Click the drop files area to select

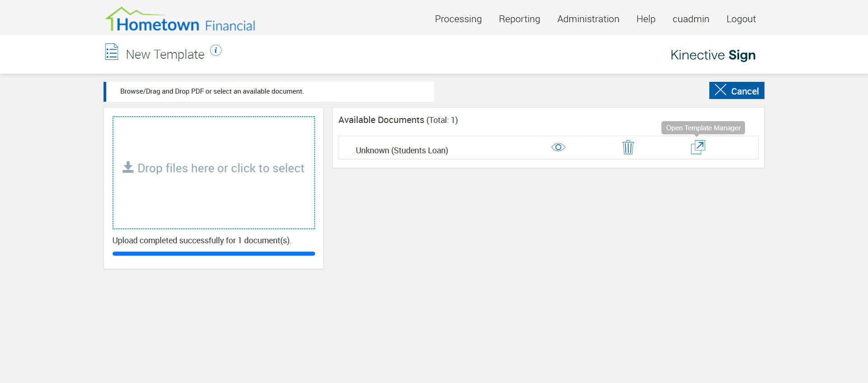tap(214, 194)
